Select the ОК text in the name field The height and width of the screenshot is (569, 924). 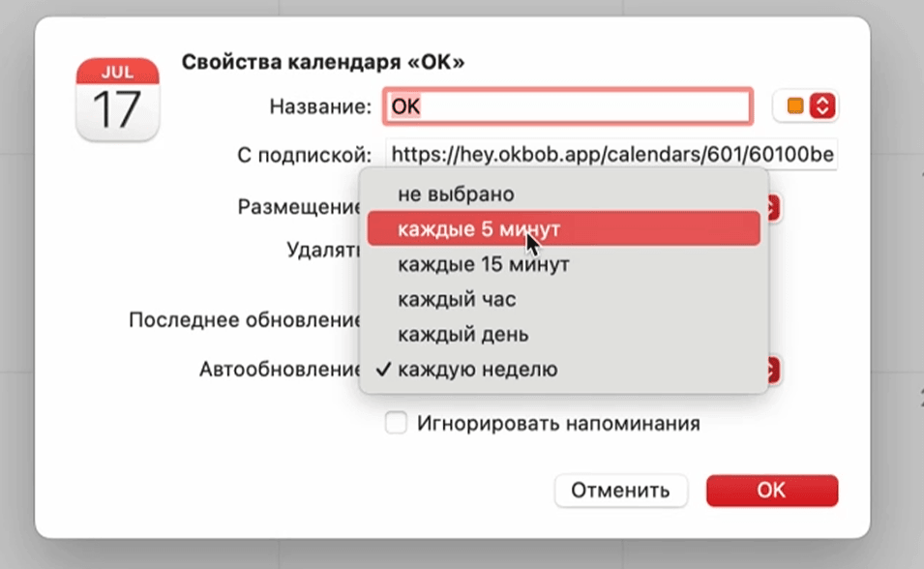pyautogui.click(x=407, y=106)
